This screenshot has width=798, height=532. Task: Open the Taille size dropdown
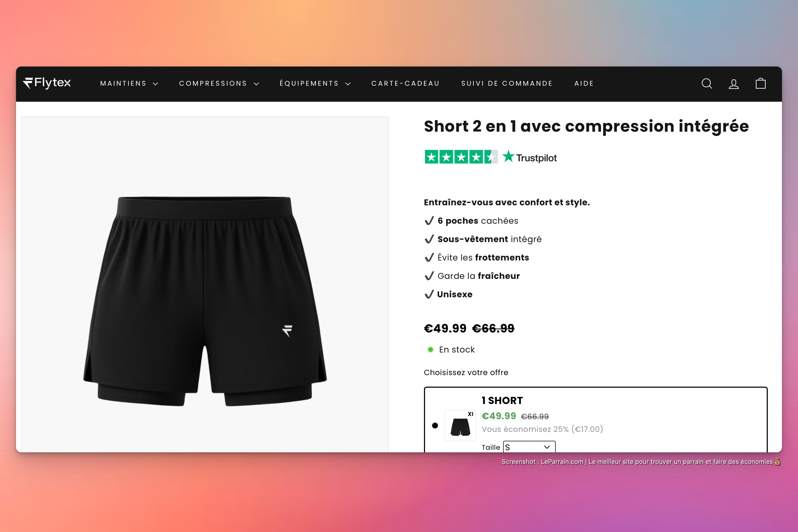(x=529, y=447)
